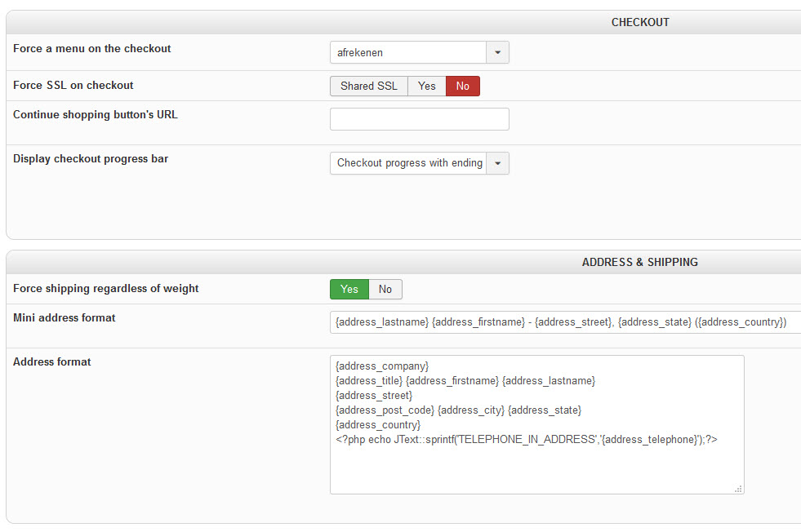Focus the Continue shopping button's URL field

pyautogui.click(x=420, y=119)
